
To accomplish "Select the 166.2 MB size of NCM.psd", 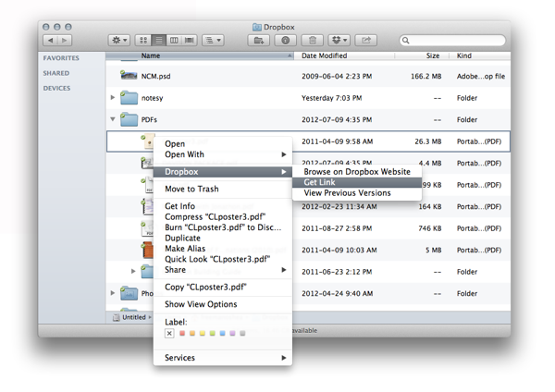I will pos(425,76).
